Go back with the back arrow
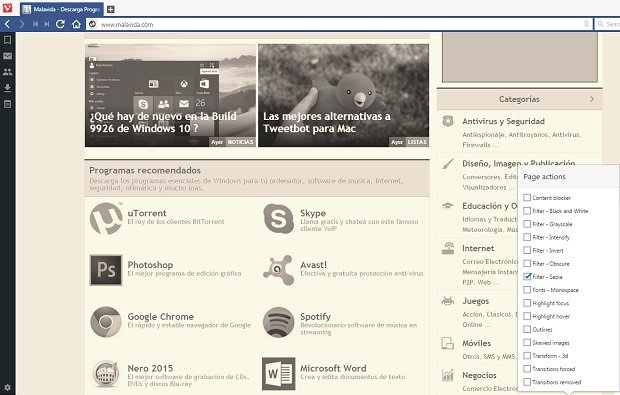Viewport: 620px width, 395px height. pos(7,25)
